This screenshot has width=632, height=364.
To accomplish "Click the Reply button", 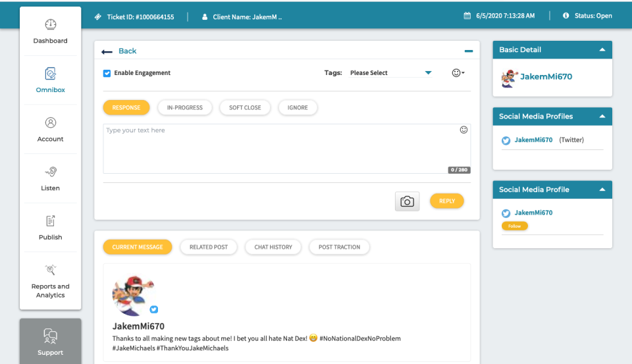I will [446, 201].
